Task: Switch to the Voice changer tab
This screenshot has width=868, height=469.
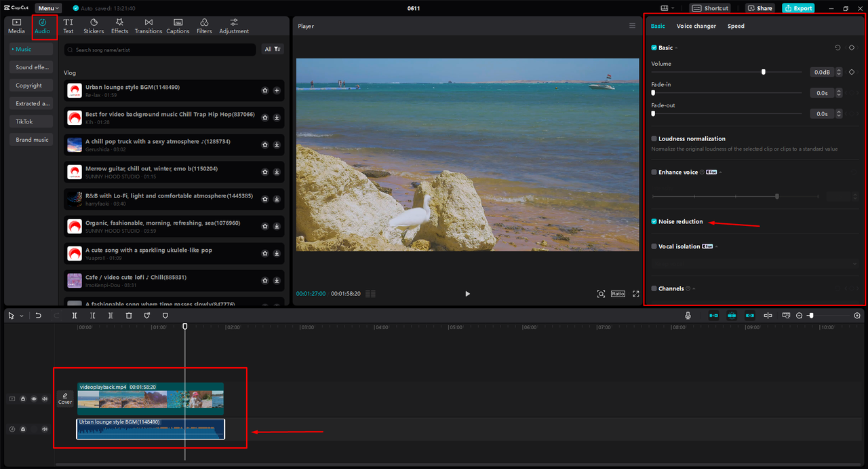Action: point(696,26)
